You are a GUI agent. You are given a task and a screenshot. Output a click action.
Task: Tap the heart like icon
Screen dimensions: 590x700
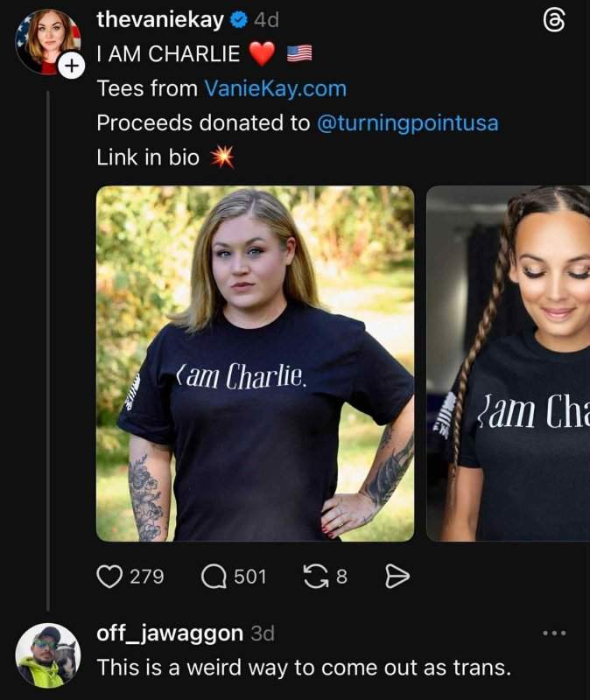pos(109,576)
